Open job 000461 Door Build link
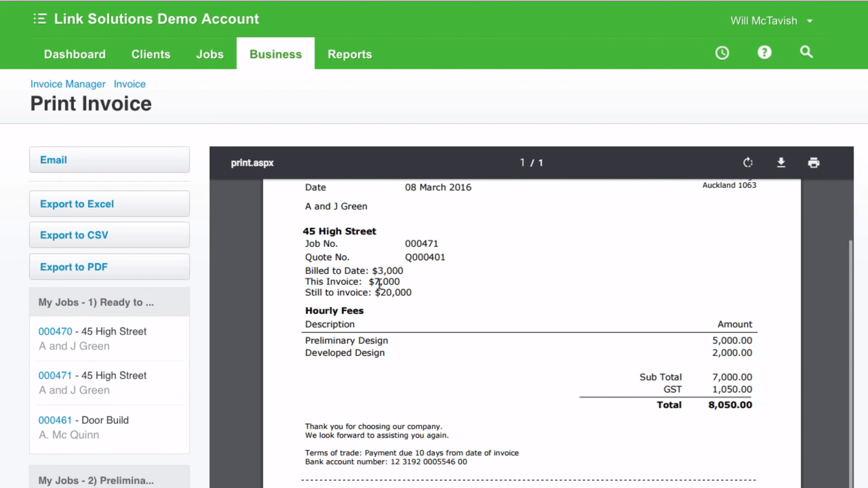The width and height of the screenshot is (868, 488). tap(55, 420)
